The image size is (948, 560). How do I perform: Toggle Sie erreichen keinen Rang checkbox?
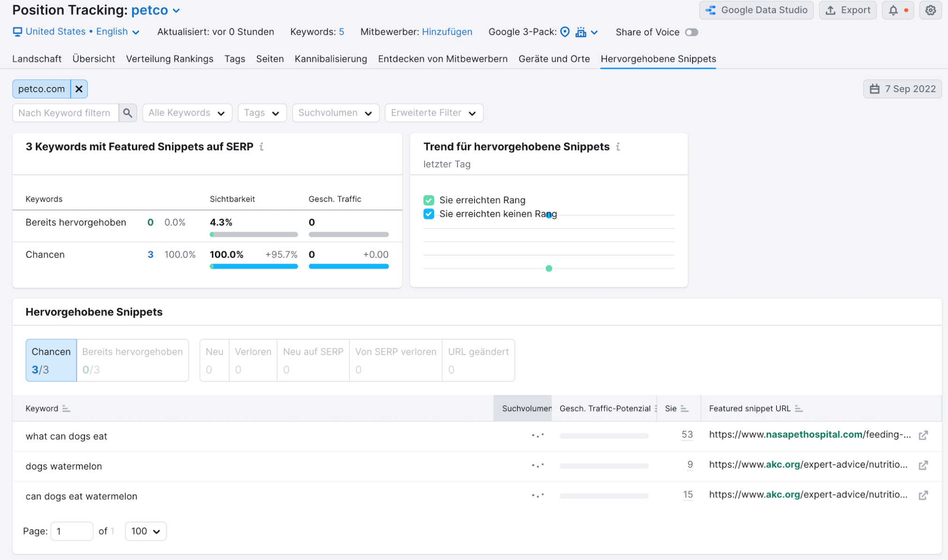pyautogui.click(x=429, y=213)
